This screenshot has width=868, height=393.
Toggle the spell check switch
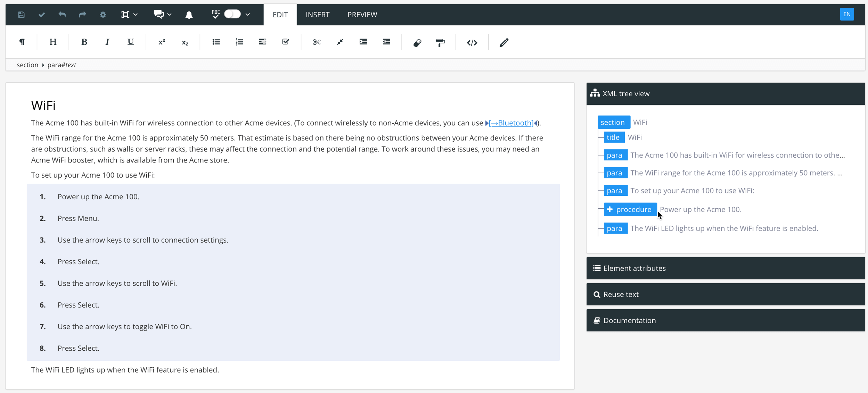[x=232, y=14]
